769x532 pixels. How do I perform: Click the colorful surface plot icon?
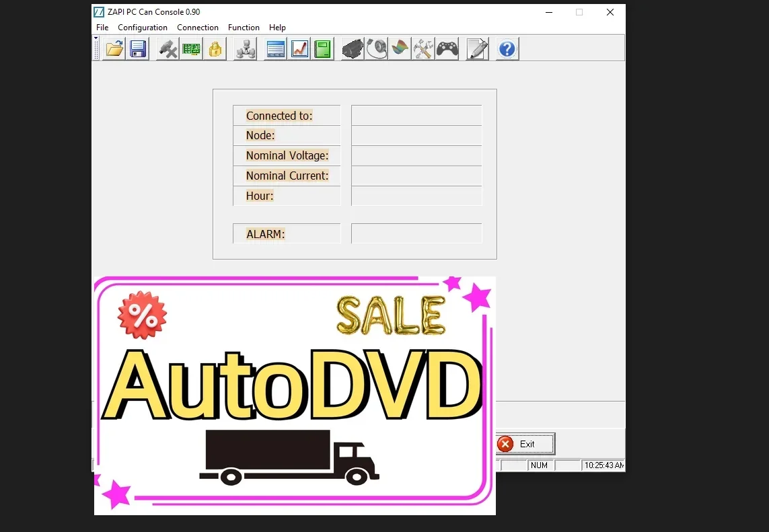click(400, 49)
